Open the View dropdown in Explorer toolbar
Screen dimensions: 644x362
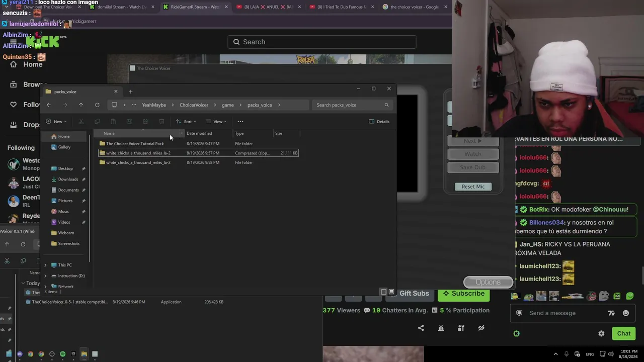pyautogui.click(x=216, y=122)
